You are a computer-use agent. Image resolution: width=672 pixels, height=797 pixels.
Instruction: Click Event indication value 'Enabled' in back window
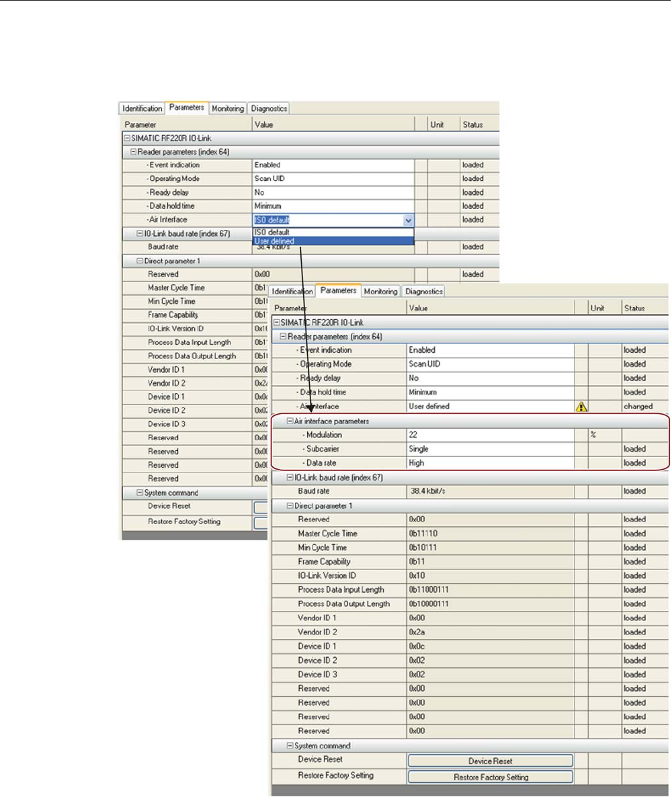pyautogui.click(x=333, y=165)
